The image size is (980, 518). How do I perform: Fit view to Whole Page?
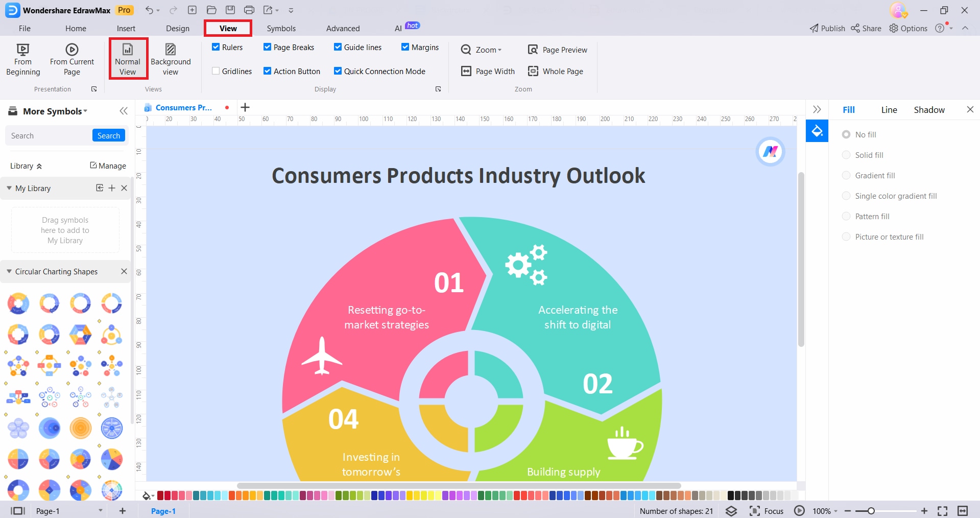tap(556, 71)
